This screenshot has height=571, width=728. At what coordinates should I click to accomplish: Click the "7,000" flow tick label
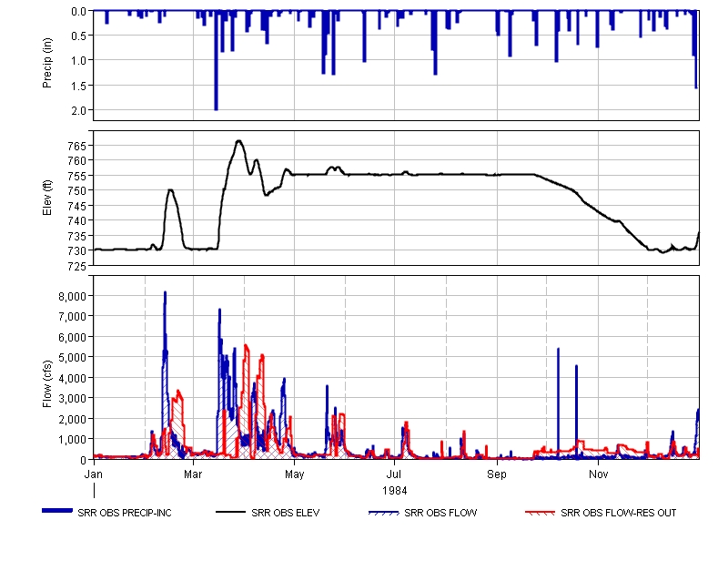point(74,317)
